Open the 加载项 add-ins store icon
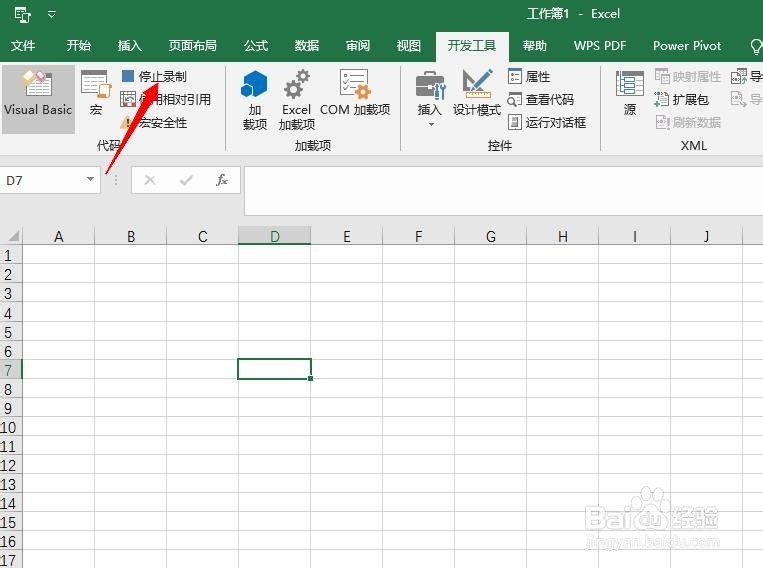 coord(254,100)
